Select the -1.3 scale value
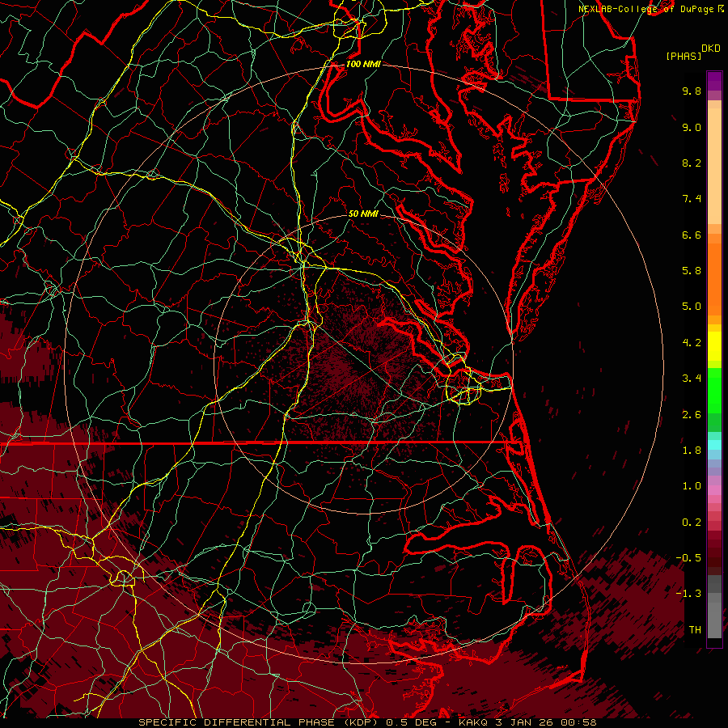This screenshot has height=728, width=728. click(x=688, y=594)
